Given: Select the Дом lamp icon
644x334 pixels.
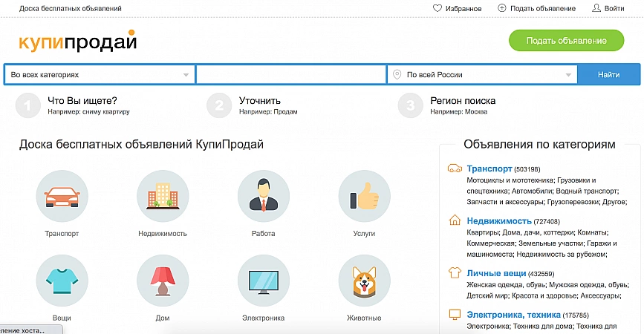Looking at the screenshot, I should click(162, 281).
